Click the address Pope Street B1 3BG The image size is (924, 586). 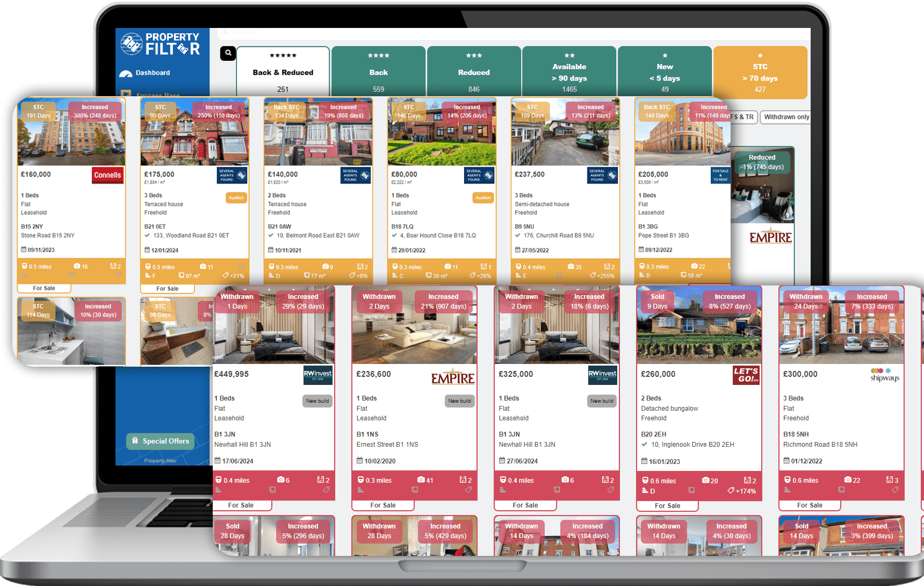tap(663, 235)
